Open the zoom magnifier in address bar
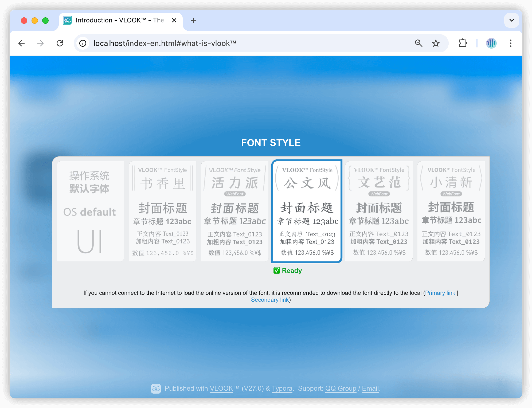The image size is (532, 408). click(418, 43)
